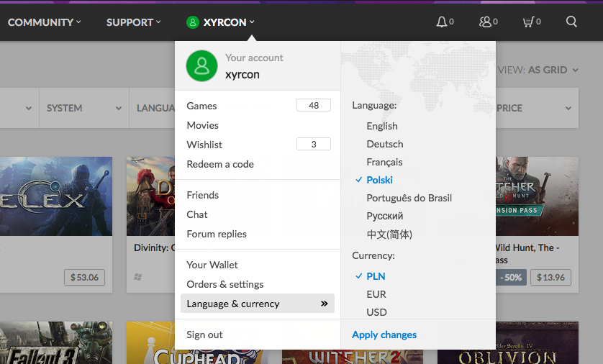The image size is (603, 364).
Task: Click the Wishlist count badge 3
Action: [x=314, y=144]
